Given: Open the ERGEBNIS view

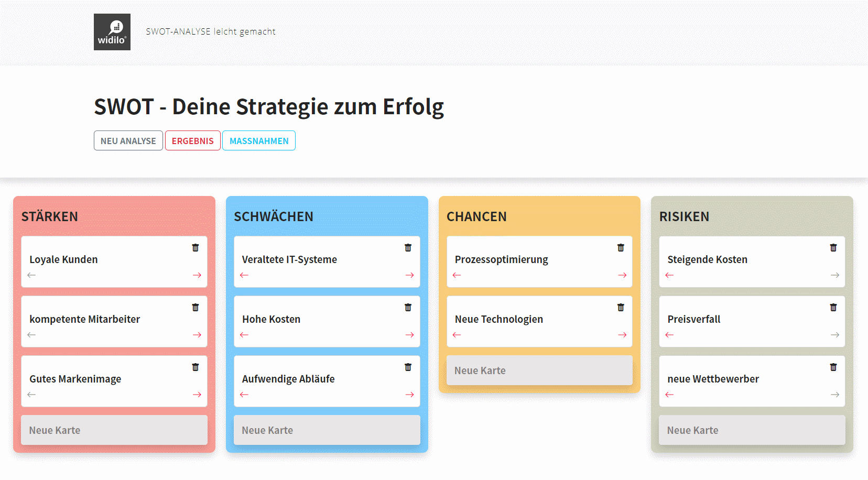Looking at the screenshot, I should [192, 141].
